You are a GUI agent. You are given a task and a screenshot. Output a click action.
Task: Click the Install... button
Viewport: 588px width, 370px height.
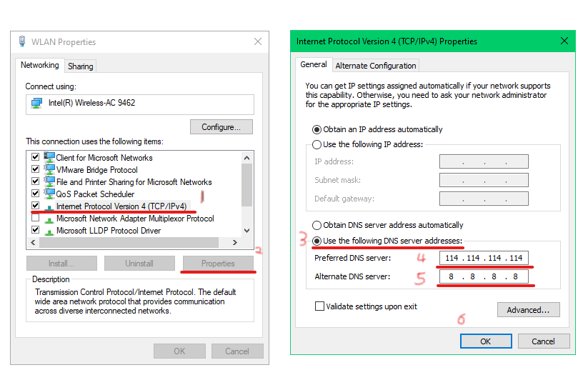click(x=61, y=264)
